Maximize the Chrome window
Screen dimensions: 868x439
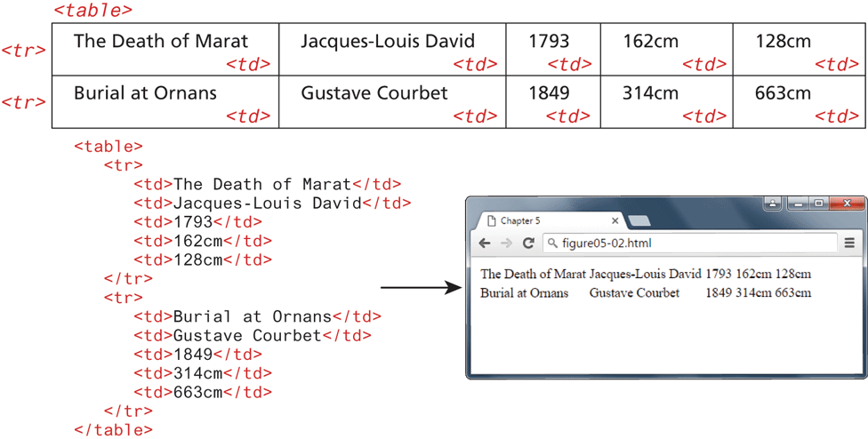pyautogui.click(x=818, y=204)
